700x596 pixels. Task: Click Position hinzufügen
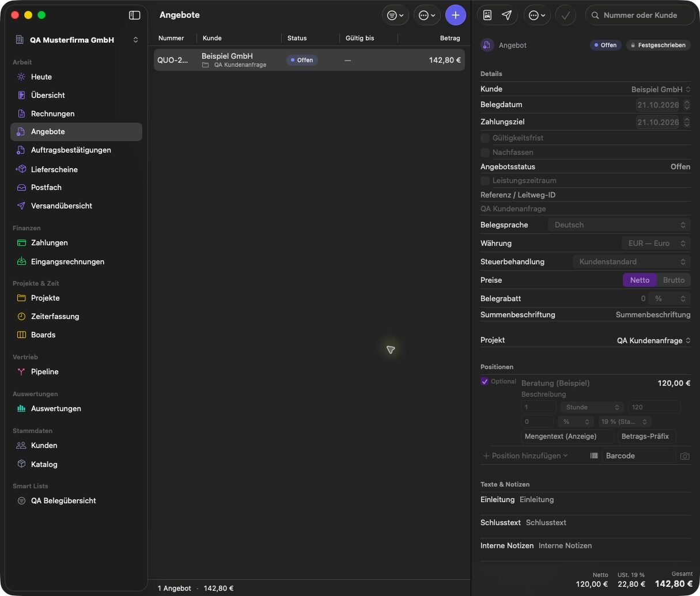525,456
